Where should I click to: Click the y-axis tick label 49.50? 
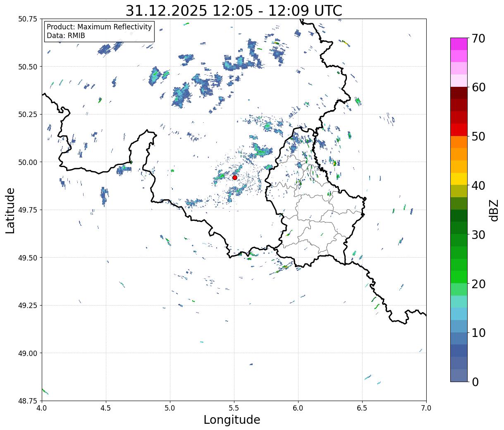[x=28, y=258]
